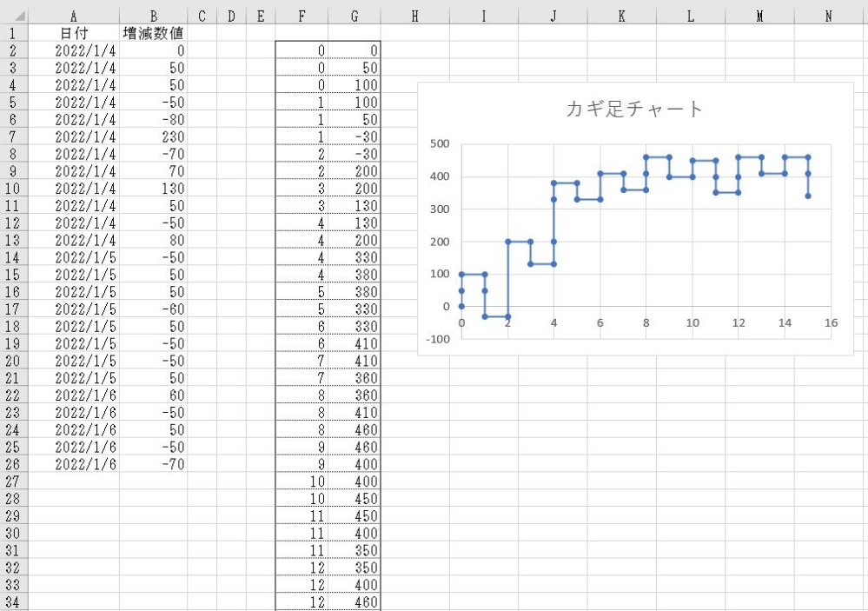Select column D header
This screenshot has width=868, height=611.
point(231,16)
